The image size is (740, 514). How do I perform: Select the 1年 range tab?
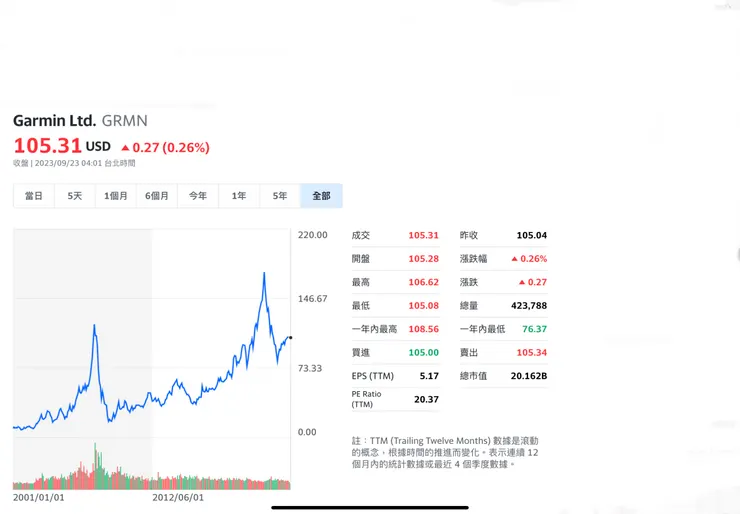pyautogui.click(x=239, y=196)
